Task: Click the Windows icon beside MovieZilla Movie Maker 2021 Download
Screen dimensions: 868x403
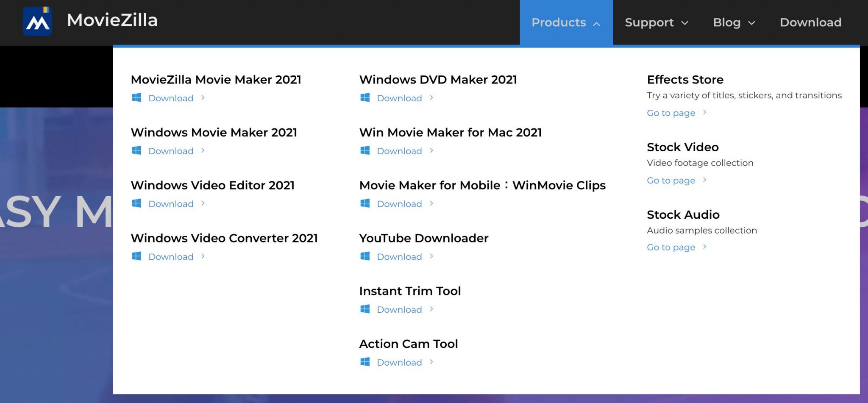Action: (136, 97)
